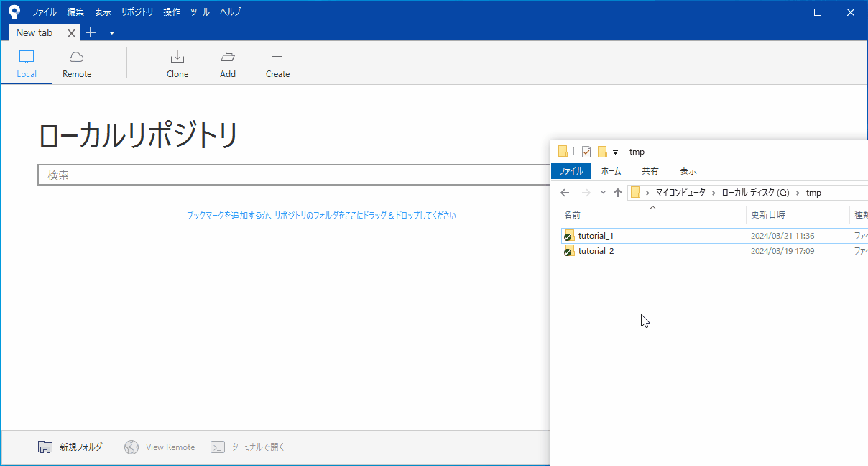868x466 pixels.
Task: Click the Add folder icon
Action: click(228, 57)
